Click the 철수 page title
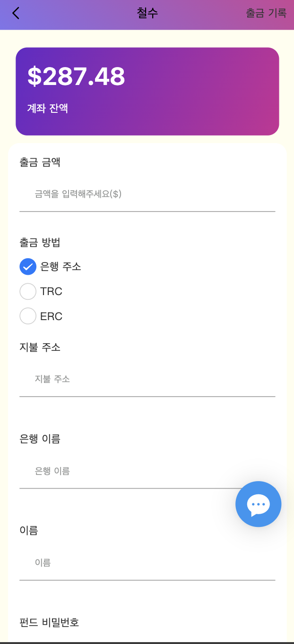 (147, 13)
